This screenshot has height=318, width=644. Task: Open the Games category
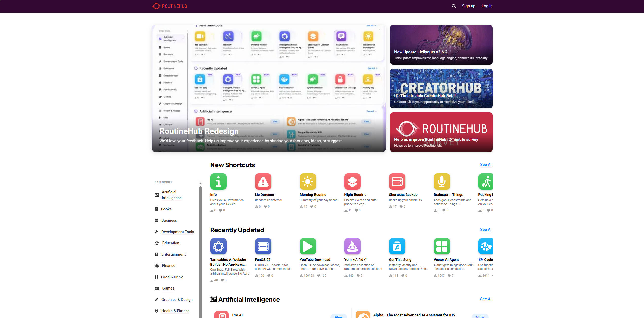[168, 288]
